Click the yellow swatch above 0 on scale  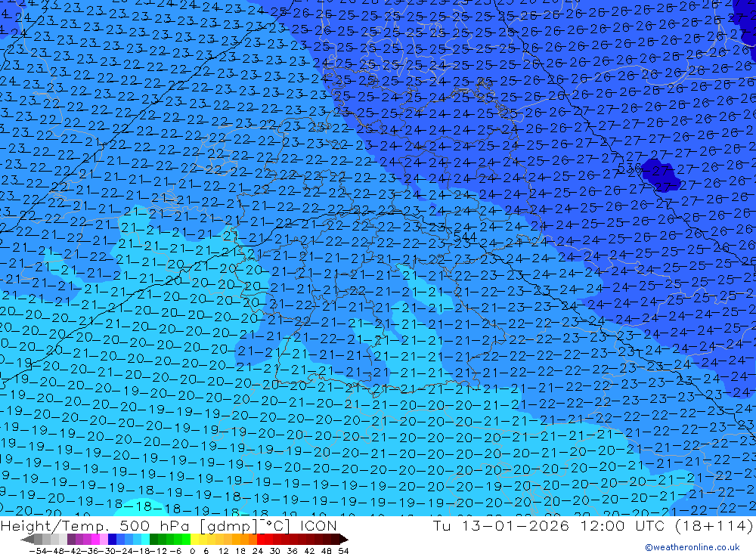pos(195,539)
